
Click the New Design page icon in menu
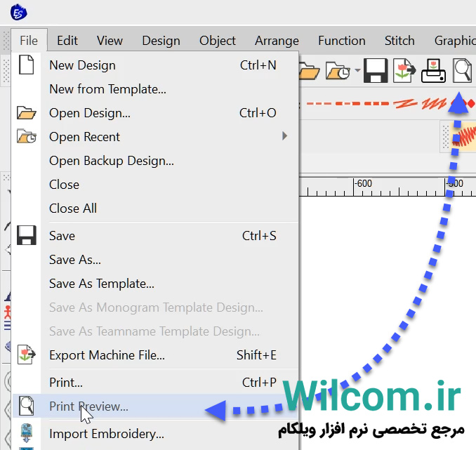pyautogui.click(x=27, y=65)
